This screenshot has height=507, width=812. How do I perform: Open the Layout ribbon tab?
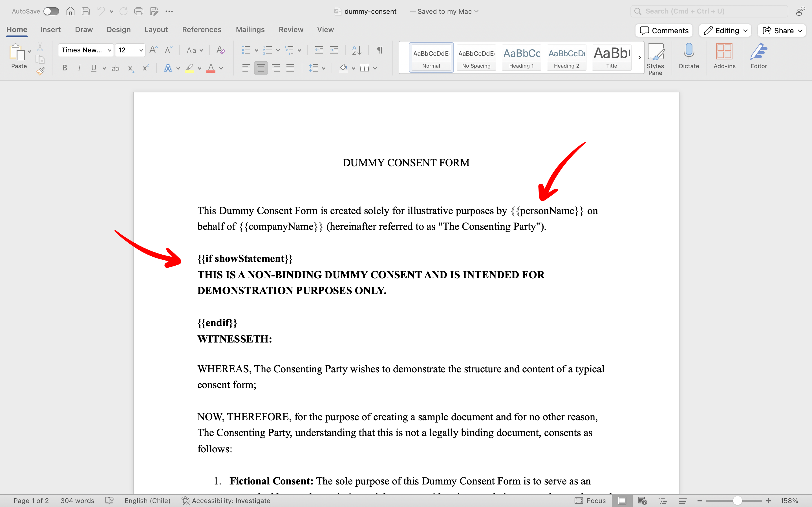(x=156, y=30)
